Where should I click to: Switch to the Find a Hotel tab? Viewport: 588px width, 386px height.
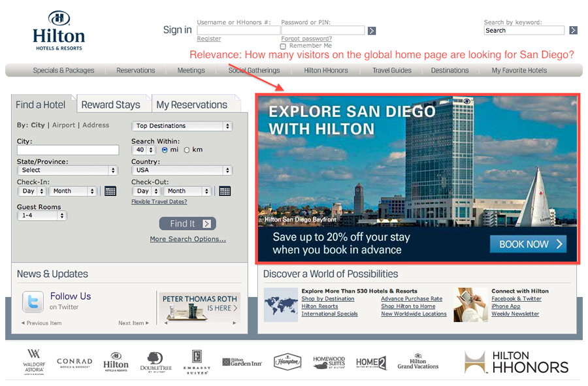(x=41, y=105)
